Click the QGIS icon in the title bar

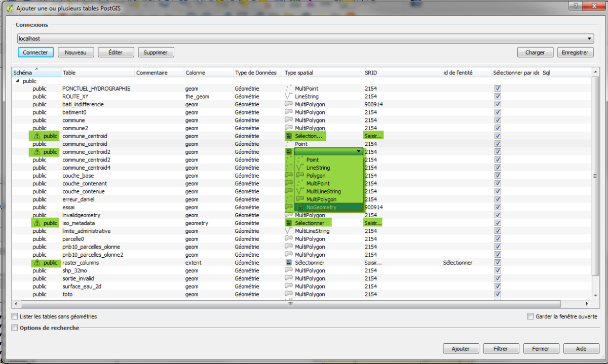pyautogui.click(x=9, y=8)
